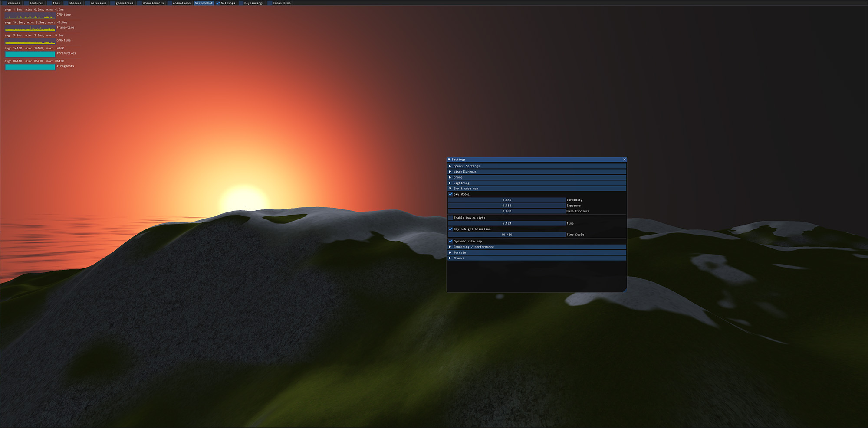Toggle the textures window checkbox
The width and height of the screenshot is (868, 428).
coord(26,3)
